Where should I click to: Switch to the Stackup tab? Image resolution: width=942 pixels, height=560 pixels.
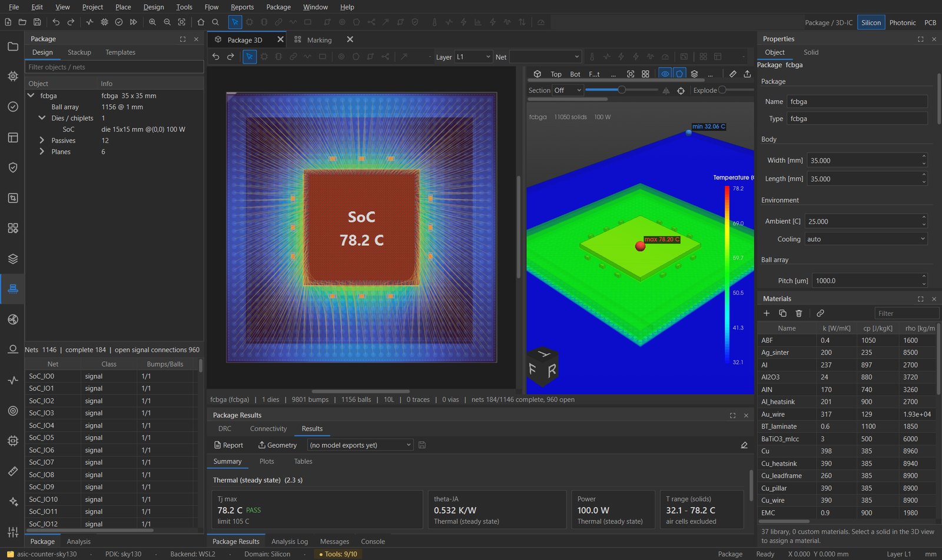click(x=79, y=52)
